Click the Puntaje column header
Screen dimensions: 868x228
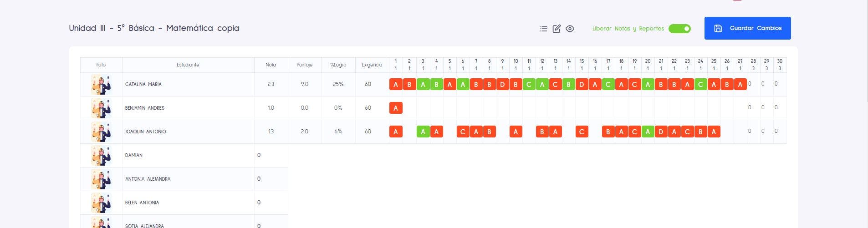tap(305, 65)
